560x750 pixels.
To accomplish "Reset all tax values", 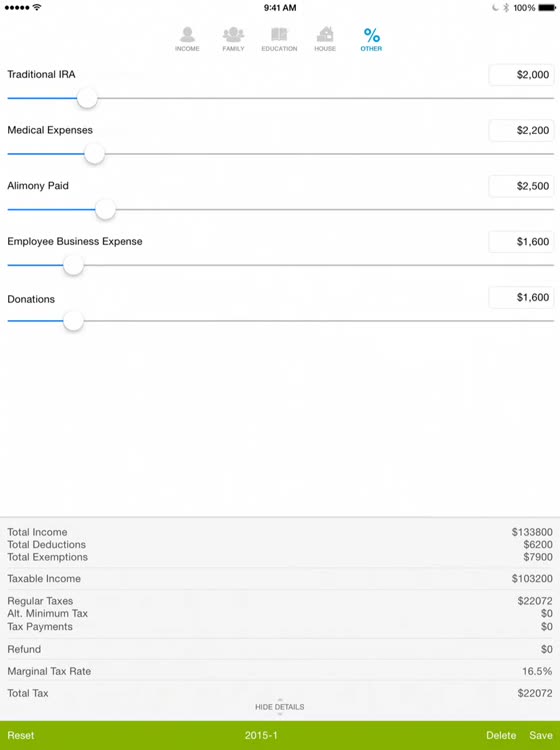I will [x=21, y=735].
